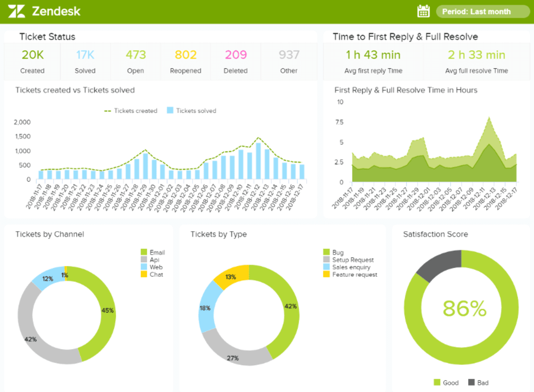Click the Good legend square under Satisfaction Score
The image size is (534, 392).
tap(438, 382)
